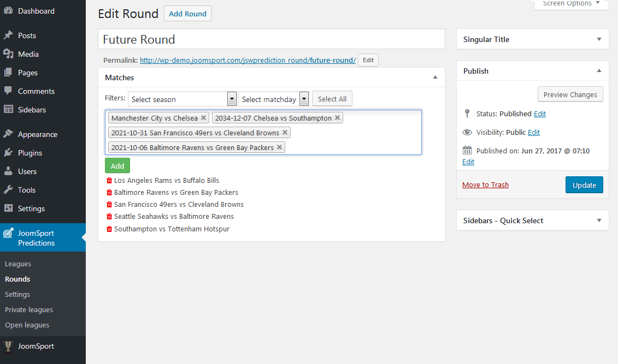The image size is (618, 364).
Task: Open the Select matchday dropdown
Action: click(x=273, y=99)
